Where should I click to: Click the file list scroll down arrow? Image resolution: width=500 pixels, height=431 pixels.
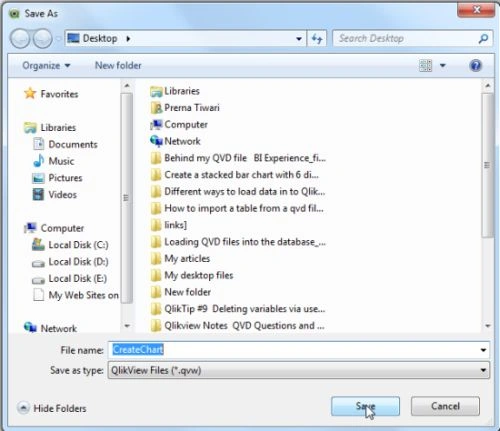click(x=488, y=326)
